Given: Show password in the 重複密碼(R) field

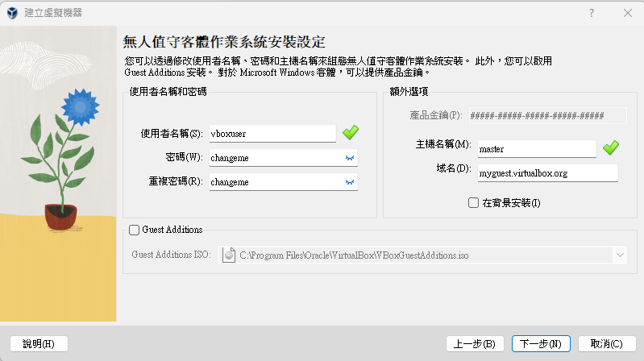Looking at the screenshot, I should point(350,182).
